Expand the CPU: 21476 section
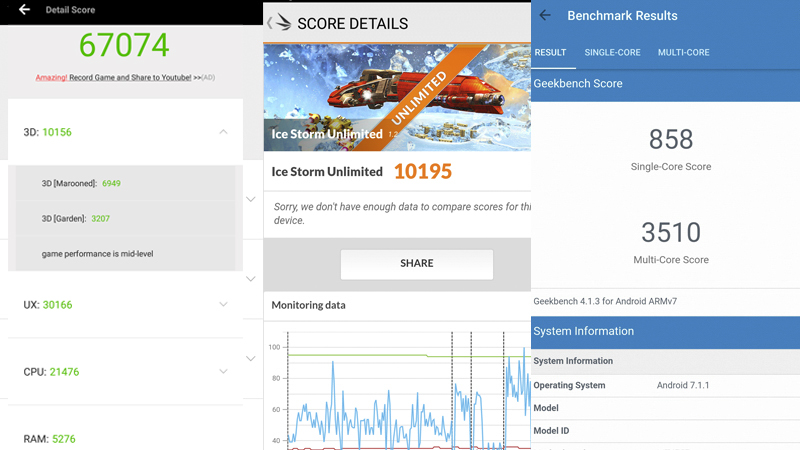Screen dimensions: 800x450 [x=223, y=371]
